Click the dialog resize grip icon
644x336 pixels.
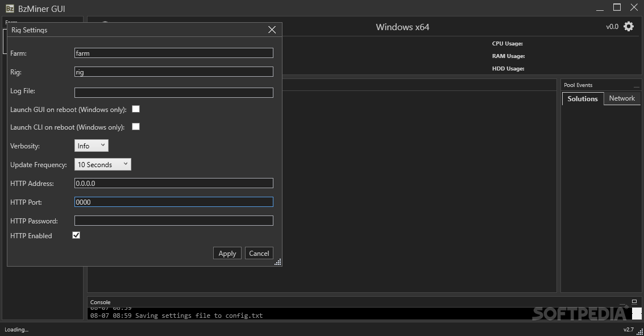(x=278, y=262)
